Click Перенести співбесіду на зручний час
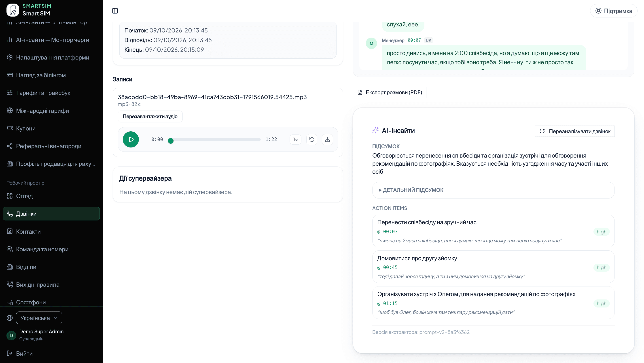The image size is (644, 363). (427, 222)
